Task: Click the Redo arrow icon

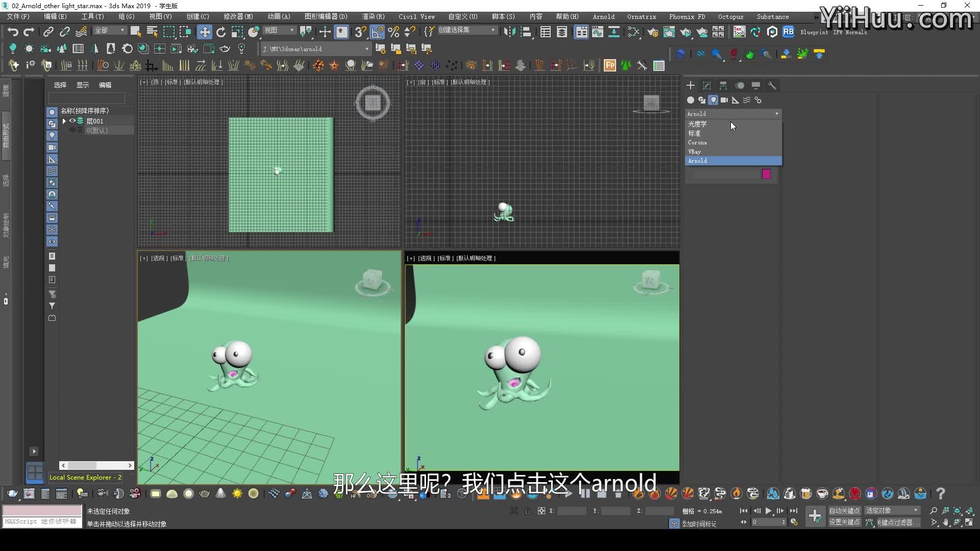Action: point(29,32)
